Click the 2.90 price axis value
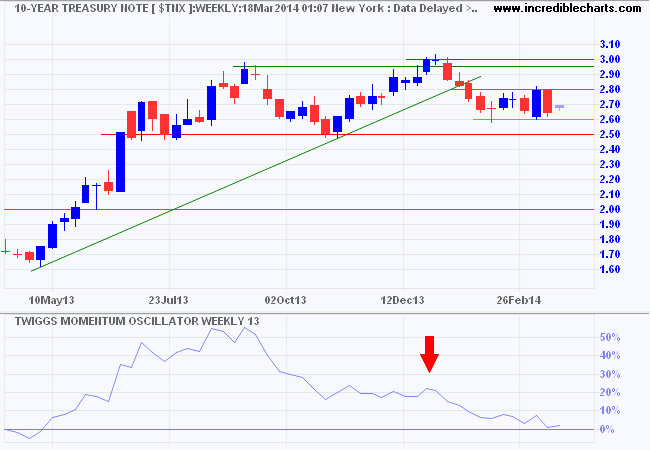Image resolution: width=650 pixels, height=450 pixels. (x=610, y=74)
